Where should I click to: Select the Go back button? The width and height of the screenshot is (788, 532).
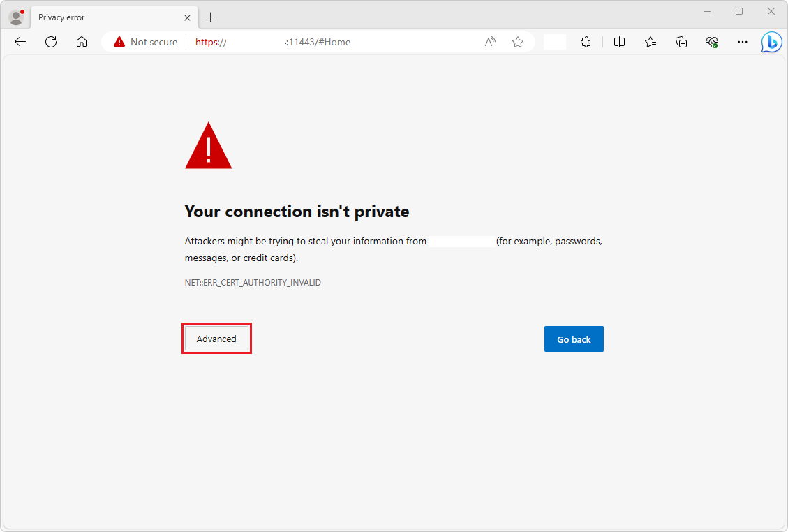click(x=574, y=339)
